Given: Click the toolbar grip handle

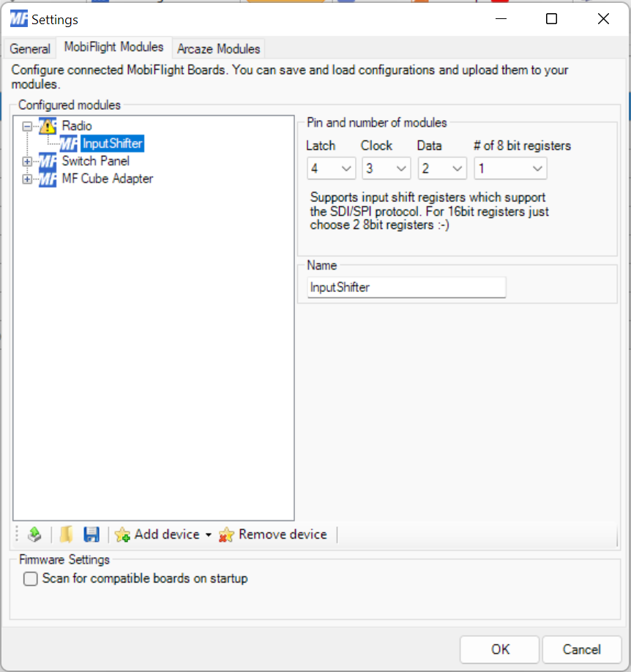Looking at the screenshot, I should tap(17, 534).
